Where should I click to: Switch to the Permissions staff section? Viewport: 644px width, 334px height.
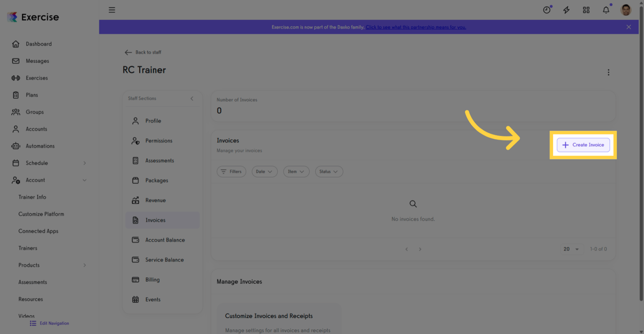(158, 140)
